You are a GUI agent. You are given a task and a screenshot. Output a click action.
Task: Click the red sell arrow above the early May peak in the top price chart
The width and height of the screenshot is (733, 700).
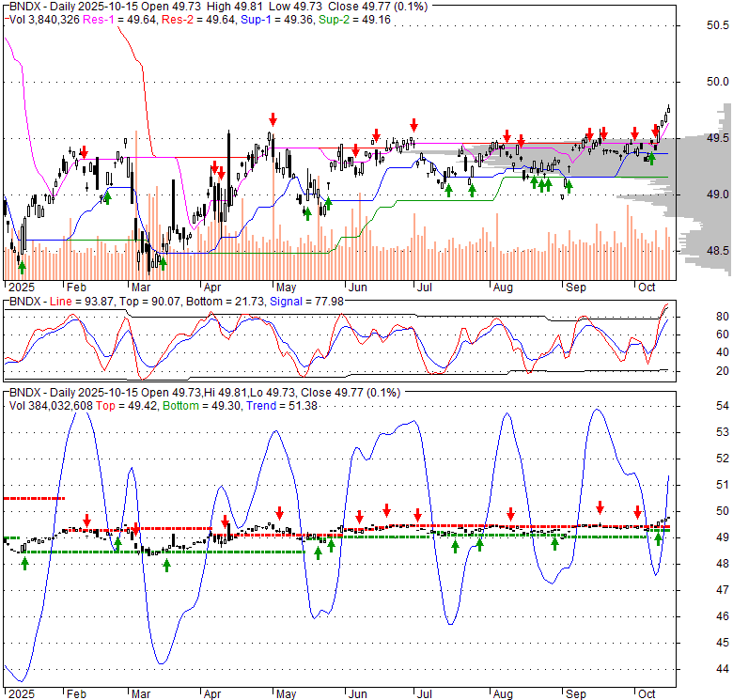[x=273, y=119]
